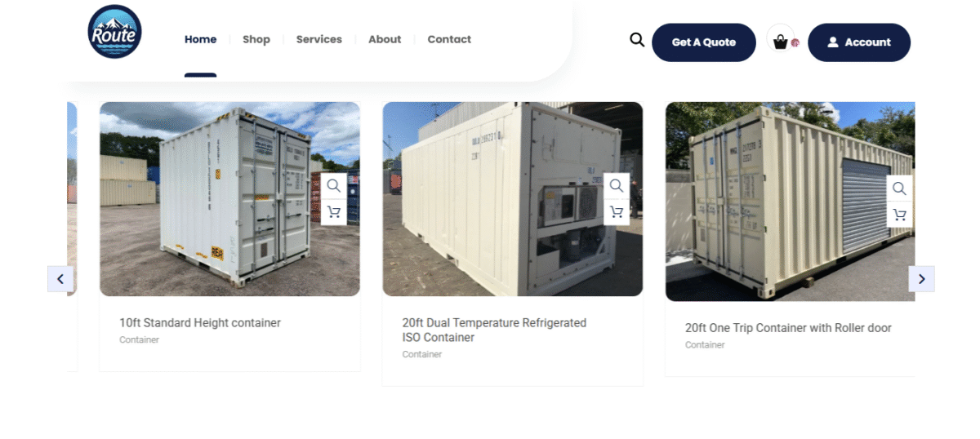Add 10ft Standard Height container to cart
The width and height of the screenshot is (980, 439).
(333, 212)
